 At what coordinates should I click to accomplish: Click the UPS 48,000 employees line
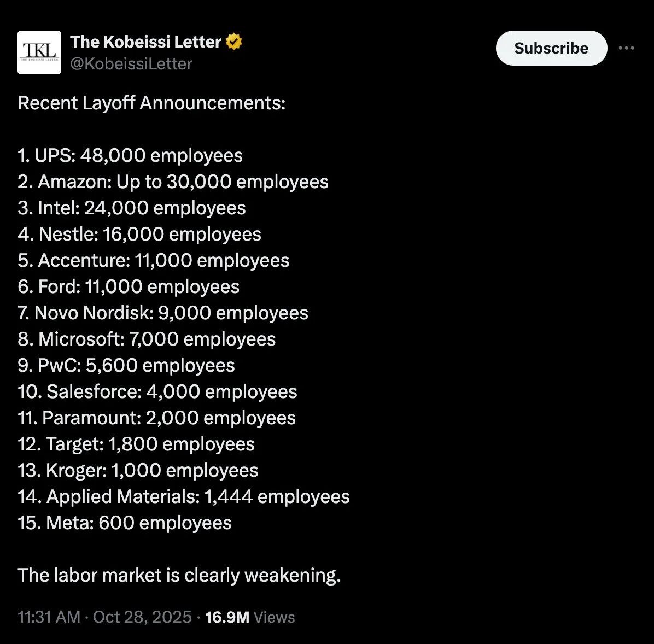point(130,155)
